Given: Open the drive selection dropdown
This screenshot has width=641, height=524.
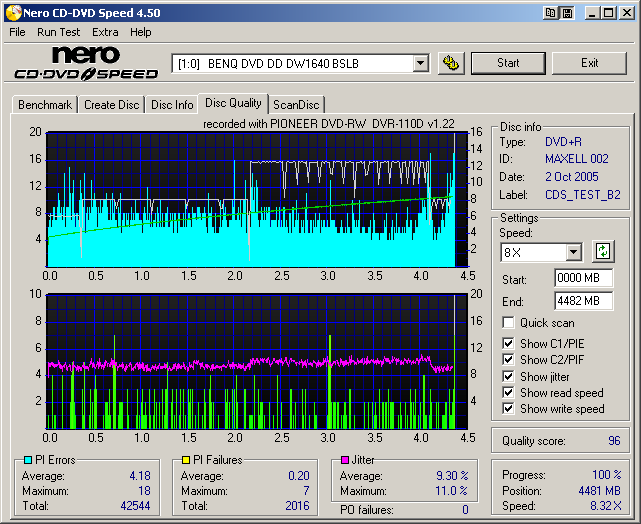Looking at the screenshot, I should click(x=420, y=63).
